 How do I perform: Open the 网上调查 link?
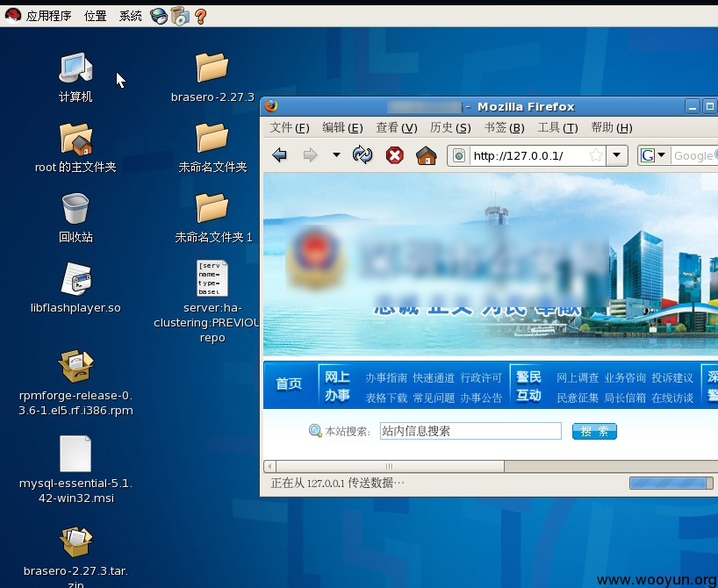click(x=578, y=377)
